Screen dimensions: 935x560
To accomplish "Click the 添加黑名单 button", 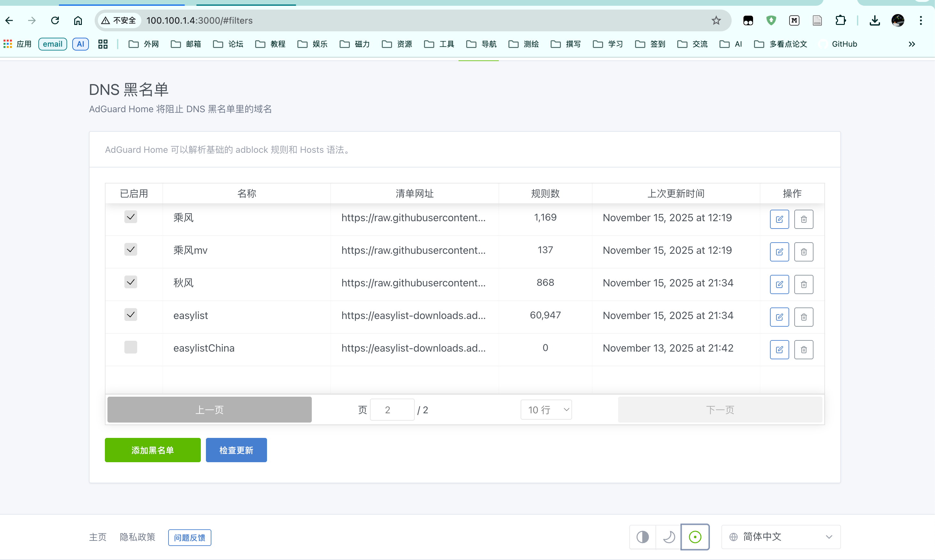I will [x=153, y=450].
